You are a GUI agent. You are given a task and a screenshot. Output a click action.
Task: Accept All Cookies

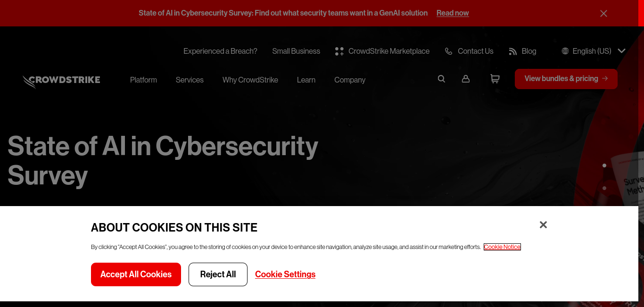pyautogui.click(x=136, y=274)
